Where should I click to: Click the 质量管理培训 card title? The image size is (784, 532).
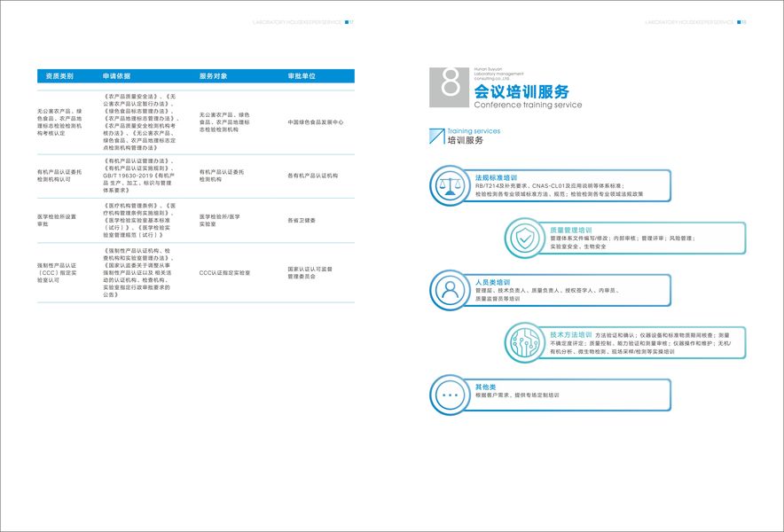571,230
